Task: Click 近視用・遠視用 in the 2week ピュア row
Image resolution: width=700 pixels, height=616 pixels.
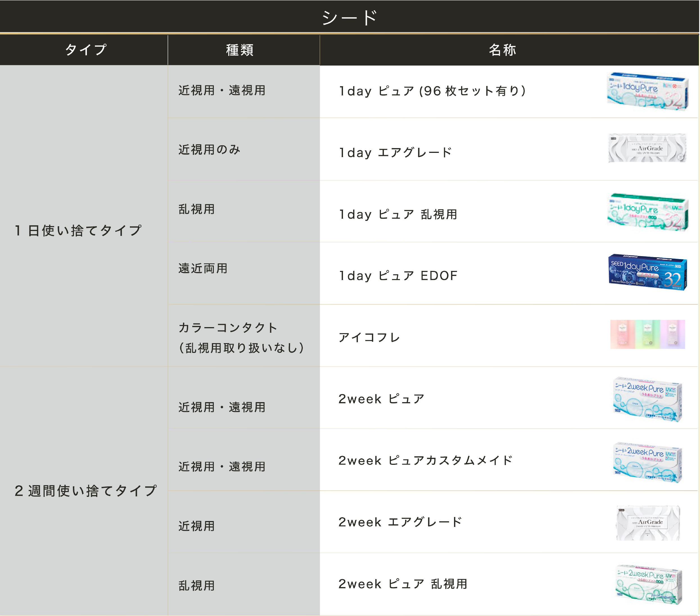Action: tap(222, 407)
